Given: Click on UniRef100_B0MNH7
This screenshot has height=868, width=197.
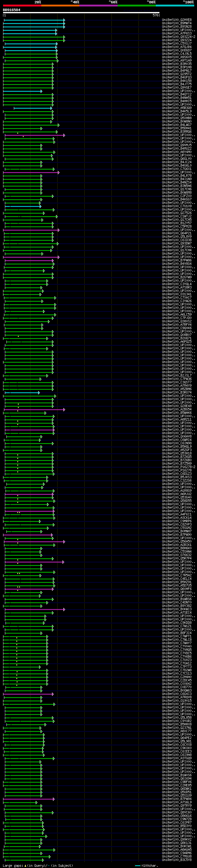Looking at the screenshot, I should click(177, 531).
